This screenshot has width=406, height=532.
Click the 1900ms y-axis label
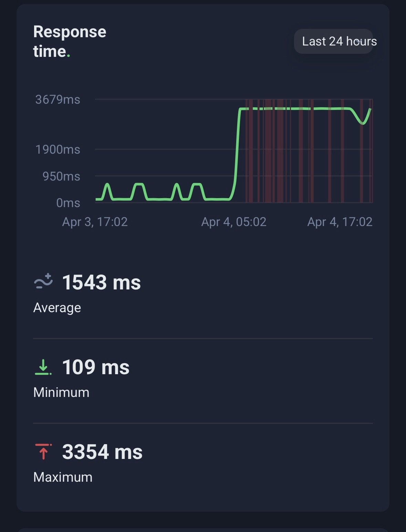(58, 150)
